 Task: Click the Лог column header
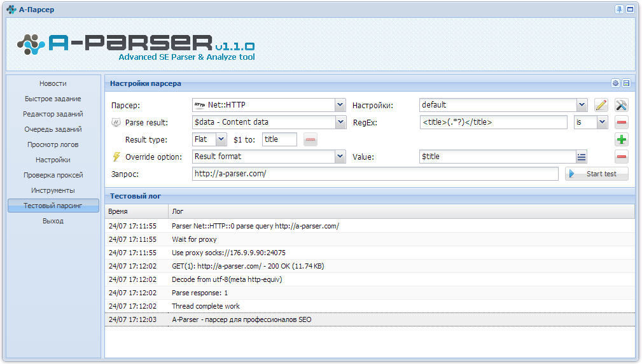401,212
